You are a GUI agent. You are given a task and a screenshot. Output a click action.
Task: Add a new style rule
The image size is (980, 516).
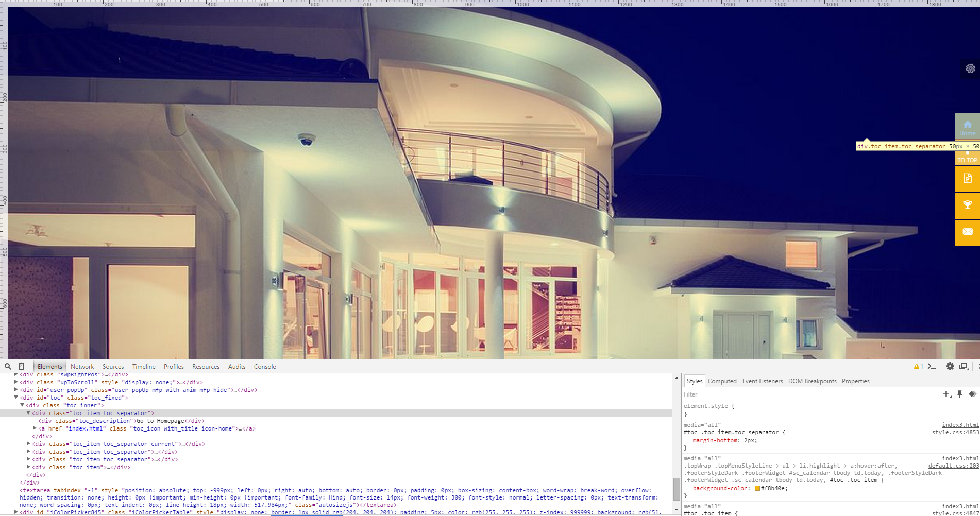947,394
